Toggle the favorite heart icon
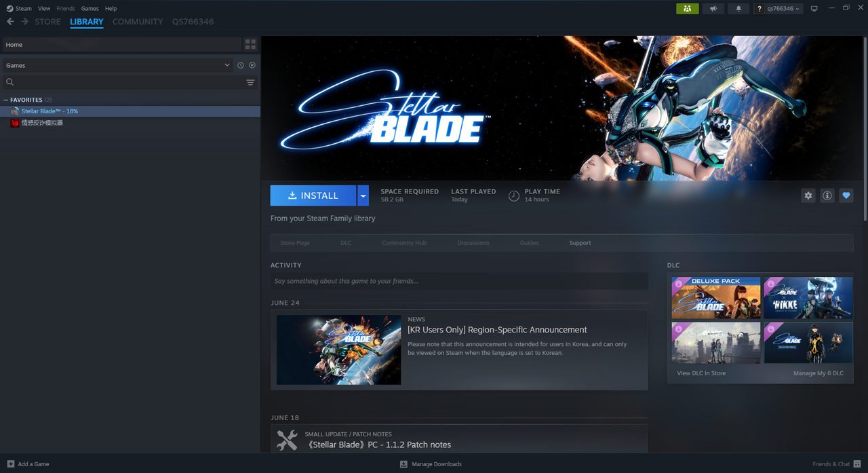Screen dimensions: 868x473 tap(846, 195)
